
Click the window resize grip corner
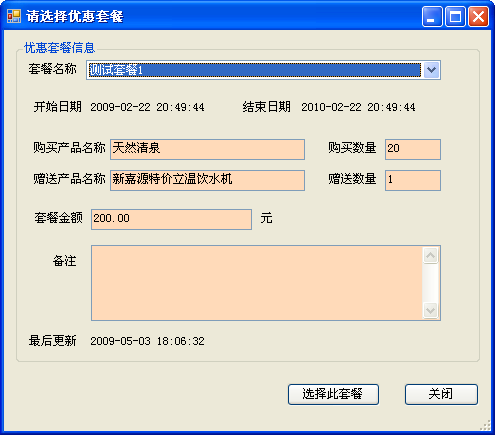click(x=486, y=426)
